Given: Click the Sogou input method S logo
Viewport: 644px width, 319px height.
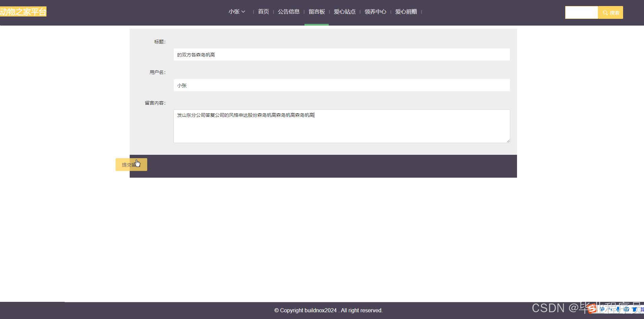Looking at the screenshot, I should (x=591, y=309).
